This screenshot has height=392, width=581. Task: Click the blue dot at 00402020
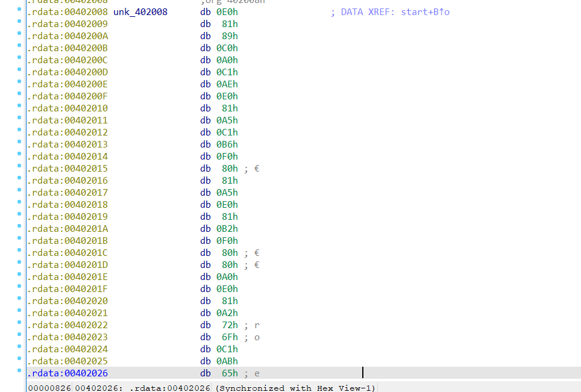click(19, 299)
